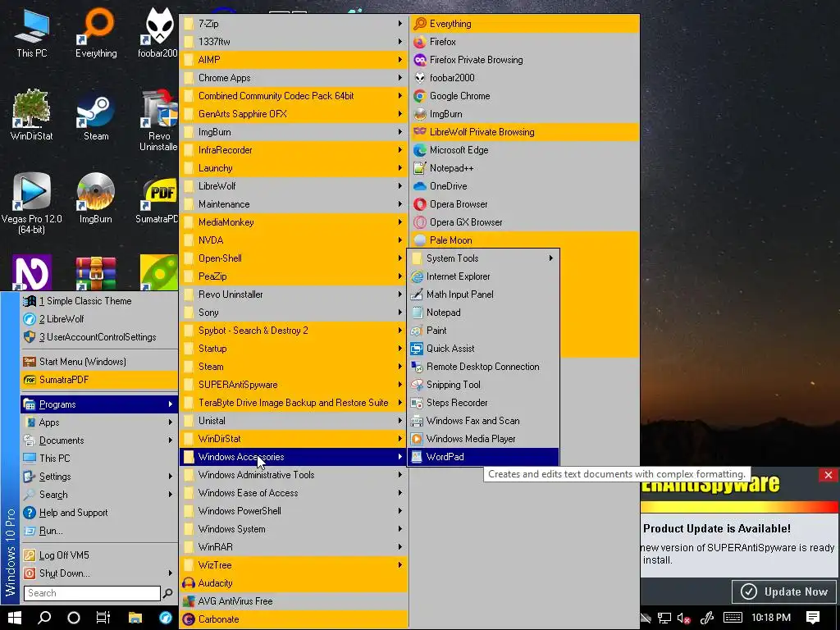The image size is (840, 630).
Task: Open the Chrome Apps folder
Action: coord(294,78)
